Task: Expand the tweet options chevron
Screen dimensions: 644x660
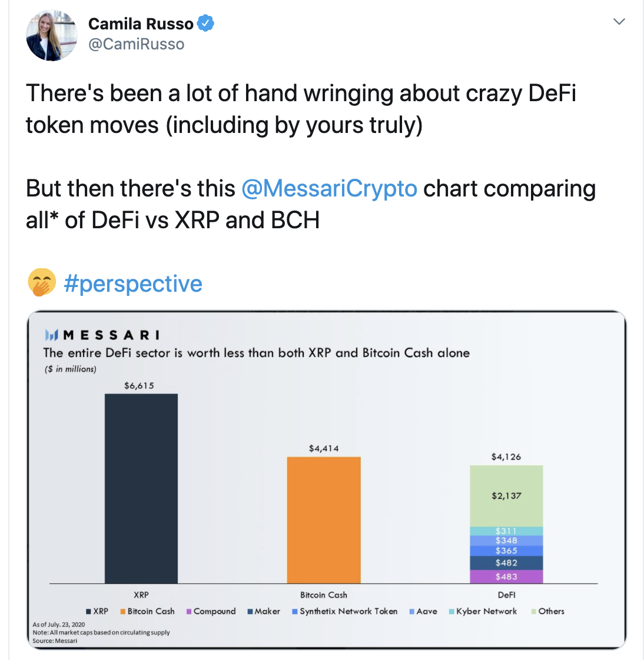Action: coord(619,22)
